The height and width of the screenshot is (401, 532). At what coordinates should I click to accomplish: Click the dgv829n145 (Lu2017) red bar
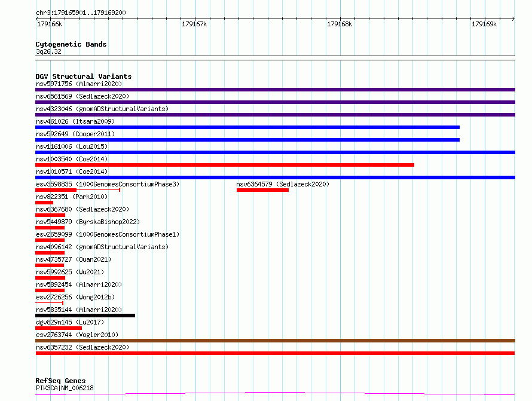point(59,328)
